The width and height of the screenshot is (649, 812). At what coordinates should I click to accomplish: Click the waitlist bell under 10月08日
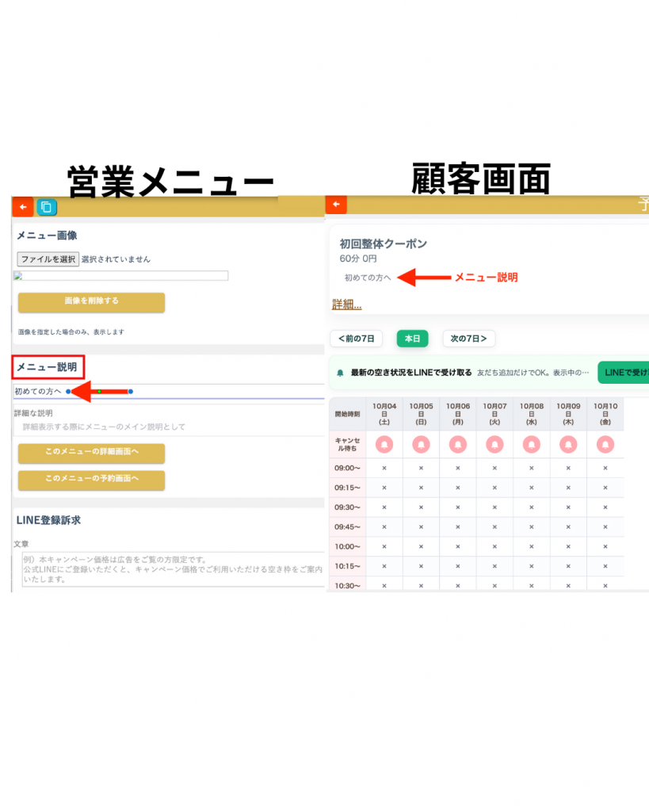click(532, 444)
